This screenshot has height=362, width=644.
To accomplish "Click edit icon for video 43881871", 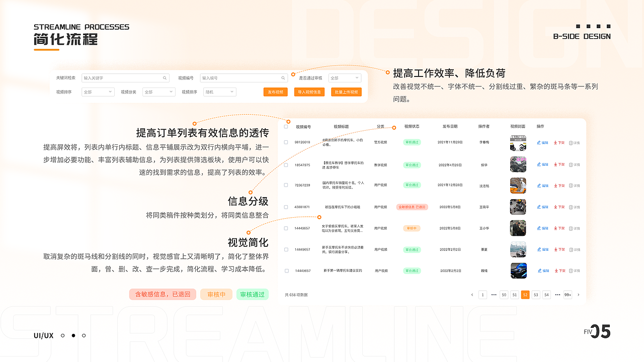I will click(539, 207).
